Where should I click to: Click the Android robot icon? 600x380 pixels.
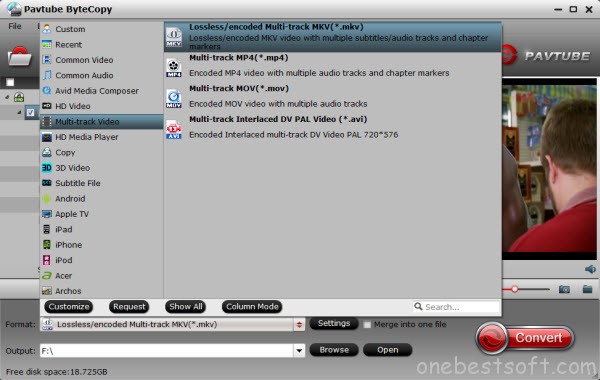(47, 199)
